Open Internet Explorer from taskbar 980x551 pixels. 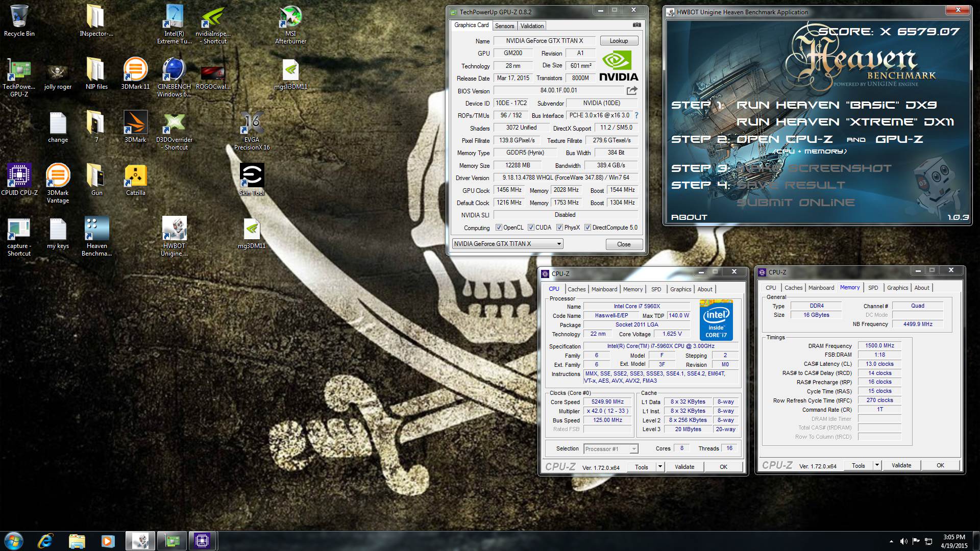tap(45, 541)
